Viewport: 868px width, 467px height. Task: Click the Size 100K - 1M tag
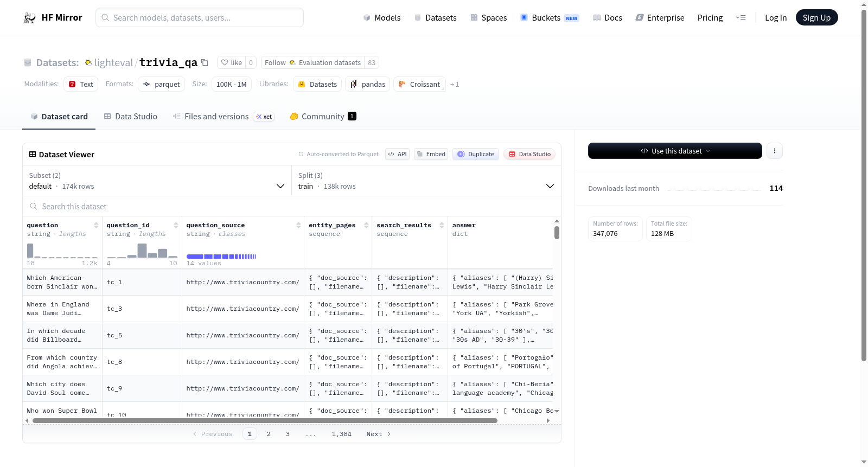click(x=231, y=84)
